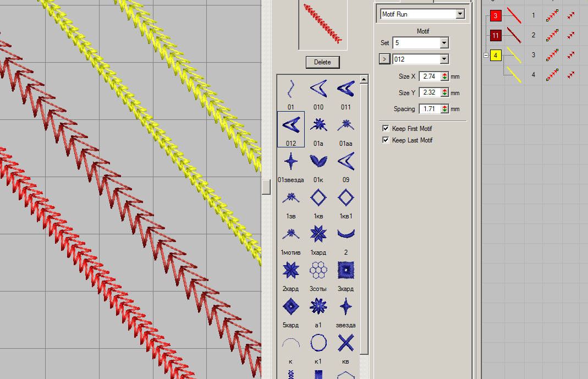The height and width of the screenshot is (379, 588).
Task: Collapse the yellow color 4 group
Action: 486,56
